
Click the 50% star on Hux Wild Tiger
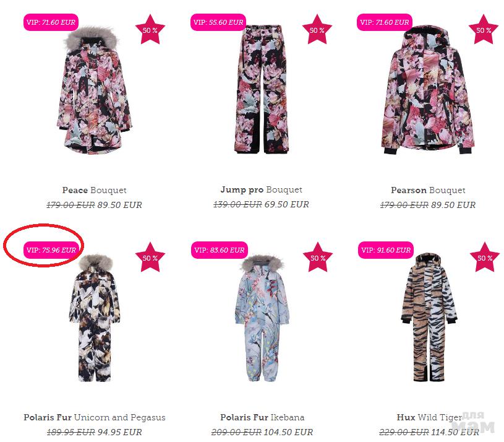click(485, 257)
